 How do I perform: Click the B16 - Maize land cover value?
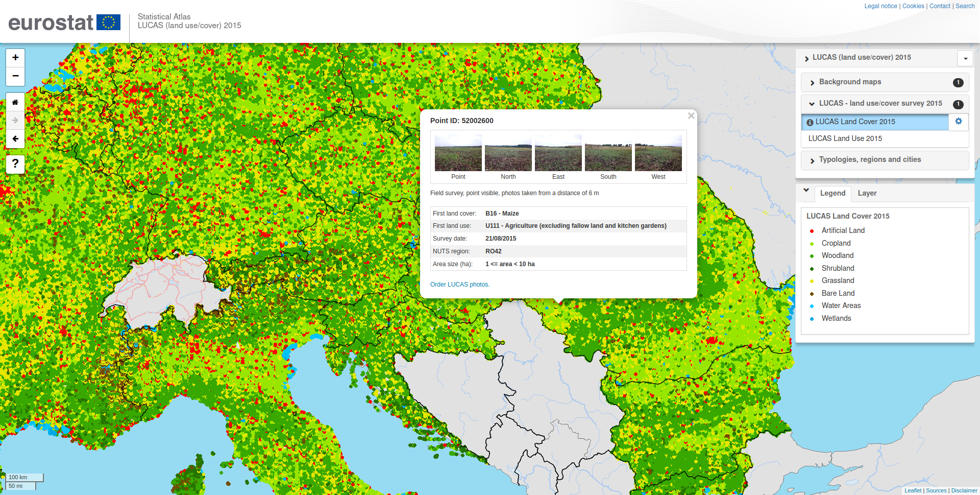[502, 214]
